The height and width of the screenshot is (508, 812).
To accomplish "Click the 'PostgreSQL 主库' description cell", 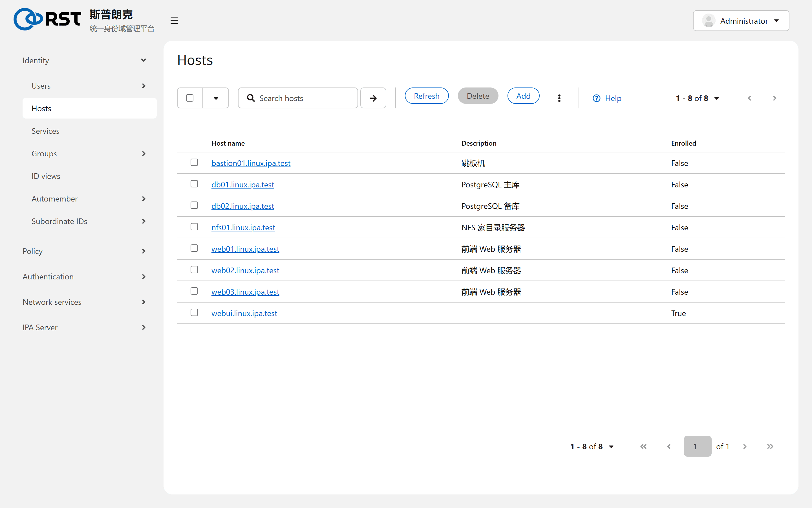I will pyautogui.click(x=490, y=185).
